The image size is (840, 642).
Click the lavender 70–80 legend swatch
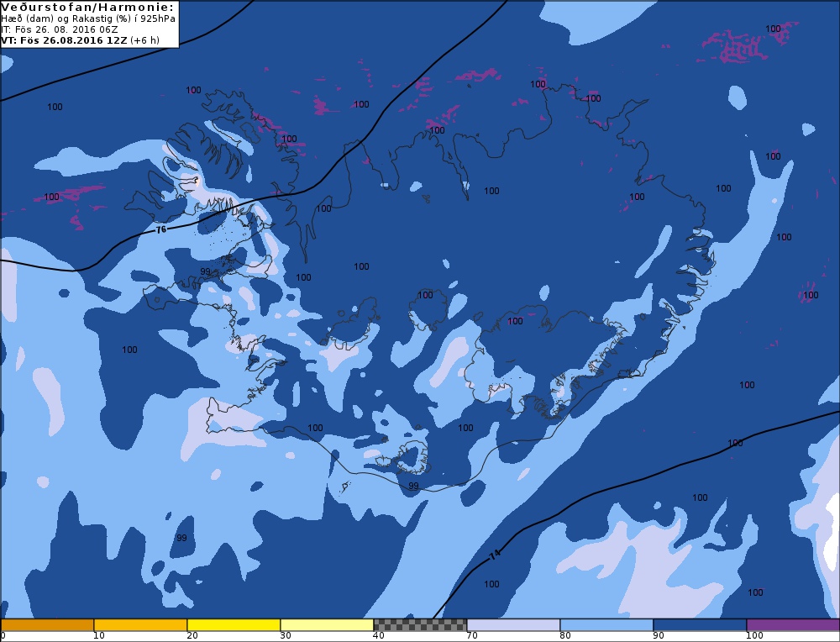pyautogui.click(x=513, y=625)
